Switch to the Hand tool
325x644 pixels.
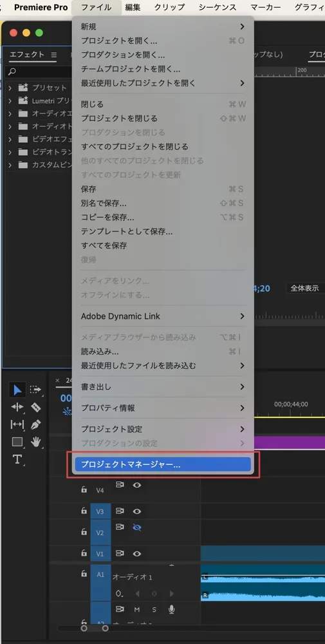pos(36,442)
